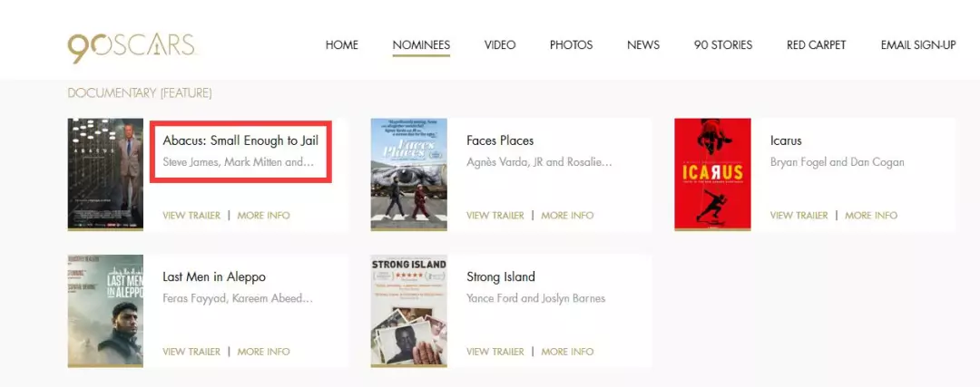Click the Strong Island poster thumbnail

coord(408,310)
